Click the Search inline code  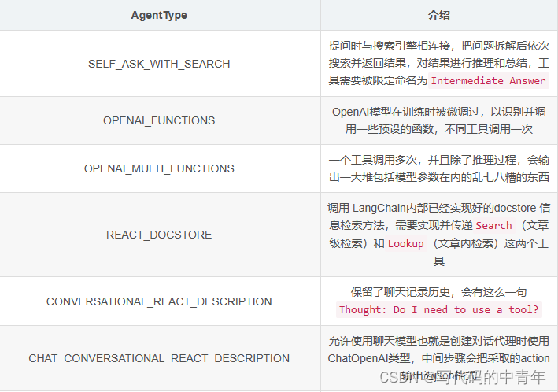[x=493, y=226]
